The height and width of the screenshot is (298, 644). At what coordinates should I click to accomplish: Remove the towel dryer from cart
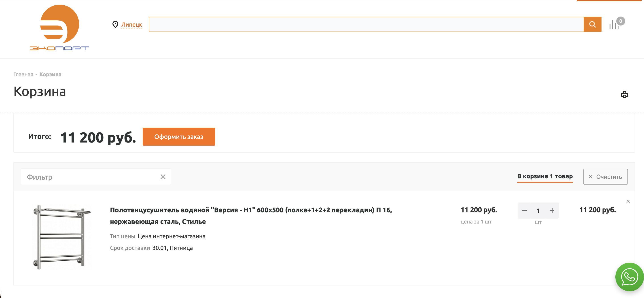click(628, 201)
